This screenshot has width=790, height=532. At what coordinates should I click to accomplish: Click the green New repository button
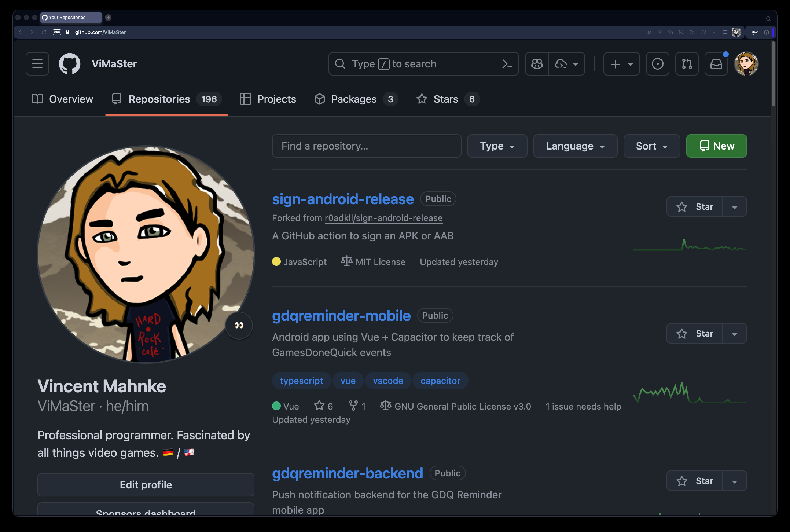point(716,146)
